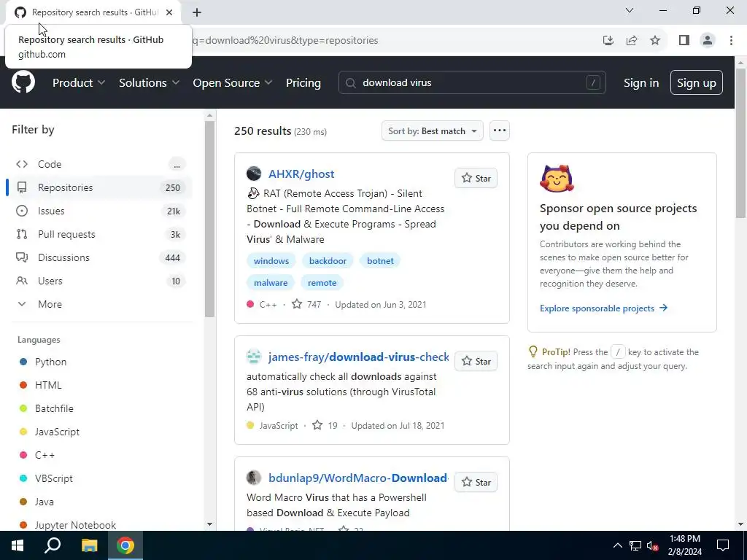Viewport: 747px width, 560px height.
Task: Close the Repository search results tab
Action: (169, 12)
